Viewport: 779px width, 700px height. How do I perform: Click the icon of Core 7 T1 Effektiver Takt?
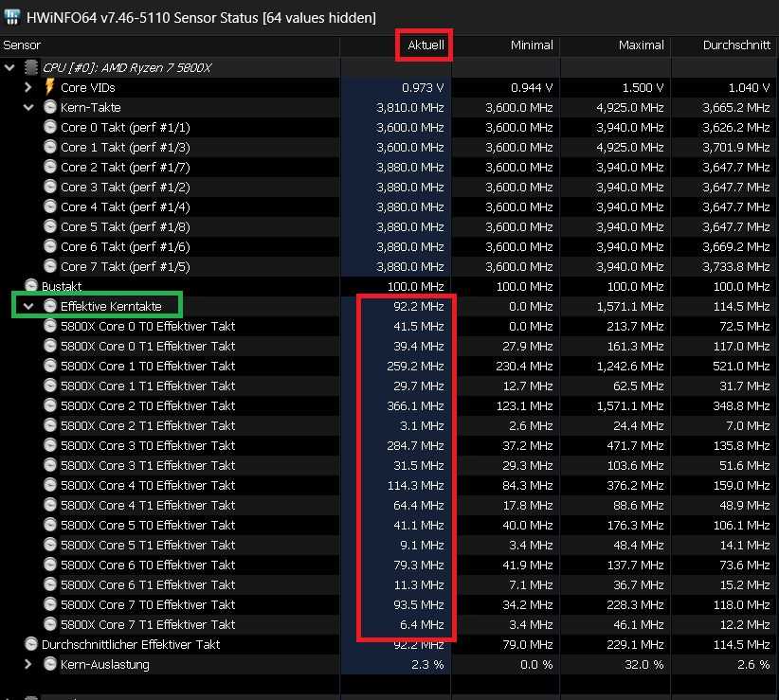point(50,623)
